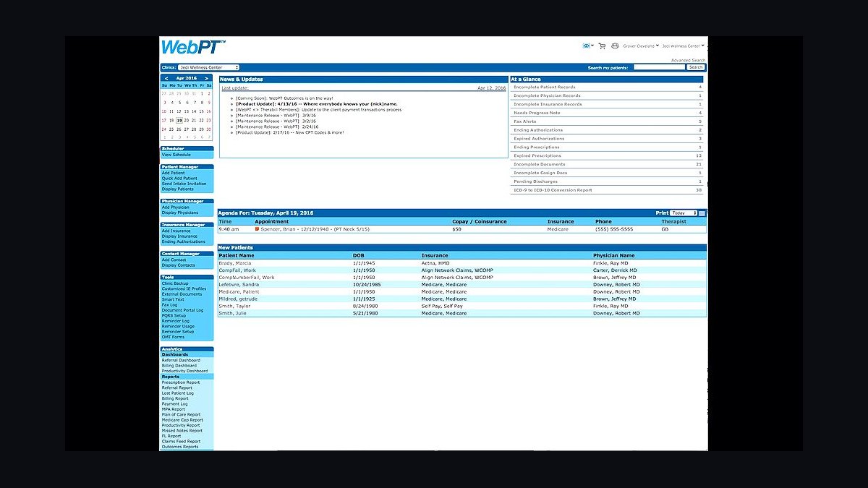This screenshot has height=488, width=868.
Task: Select April 19 in the calendar
Action: point(179,121)
